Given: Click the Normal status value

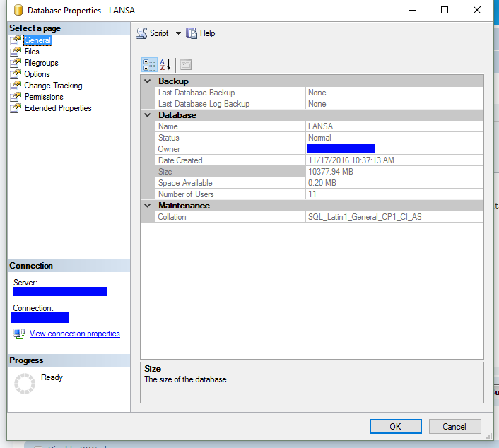Looking at the screenshot, I should pos(319,138).
